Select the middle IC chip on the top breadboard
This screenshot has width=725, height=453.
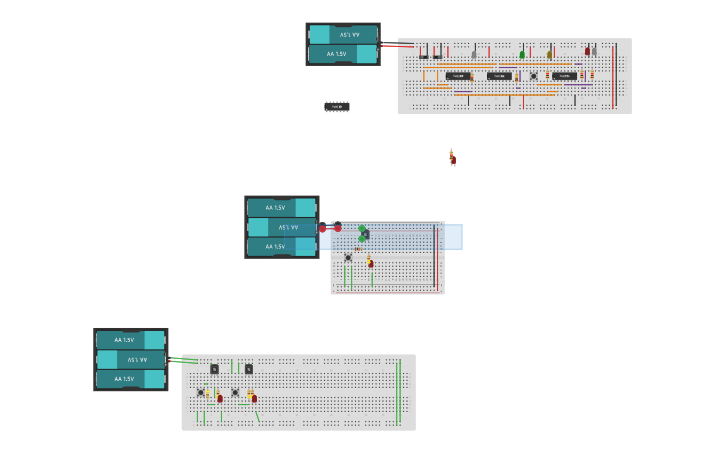coord(499,76)
